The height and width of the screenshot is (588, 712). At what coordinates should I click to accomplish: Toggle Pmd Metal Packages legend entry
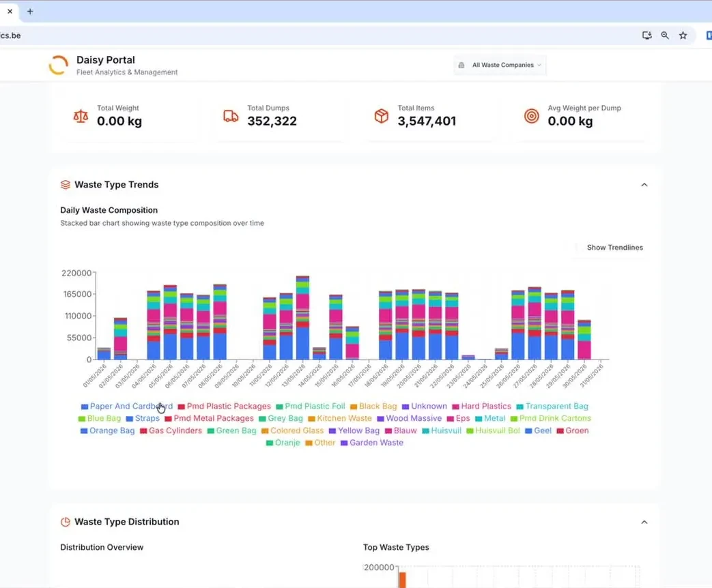point(210,418)
